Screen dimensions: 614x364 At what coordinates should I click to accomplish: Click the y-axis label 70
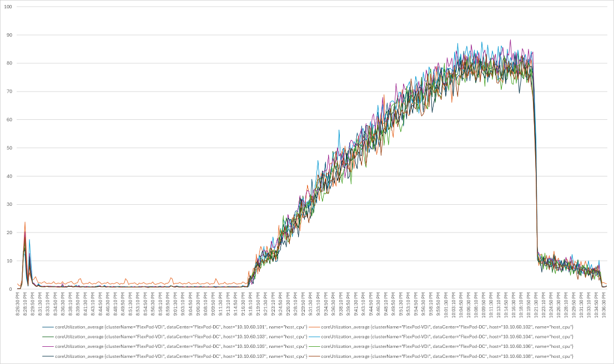9,91
